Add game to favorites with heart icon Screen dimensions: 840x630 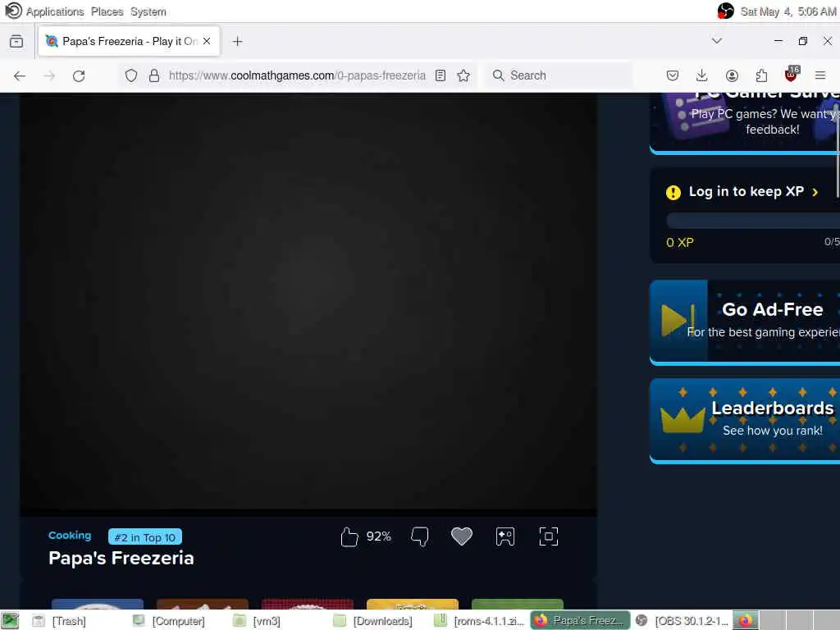pyautogui.click(x=462, y=536)
